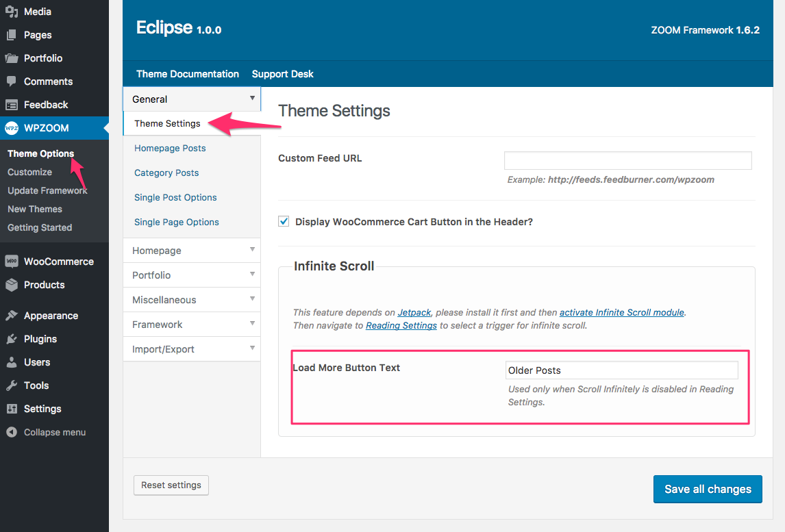This screenshot has width=785, height=532.
Task: Open Support Desk in the header
Action: (282, 74)
